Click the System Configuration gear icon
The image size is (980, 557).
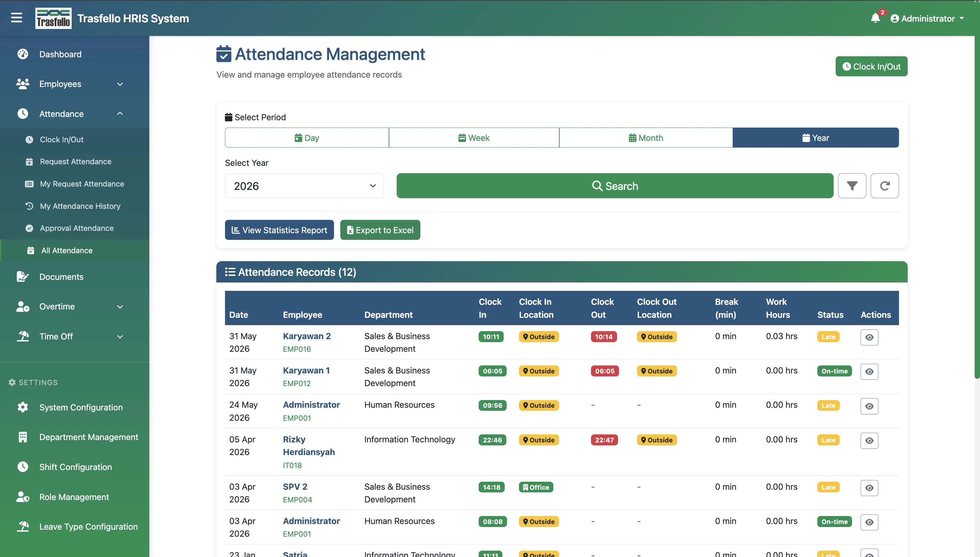coord(23,407)
